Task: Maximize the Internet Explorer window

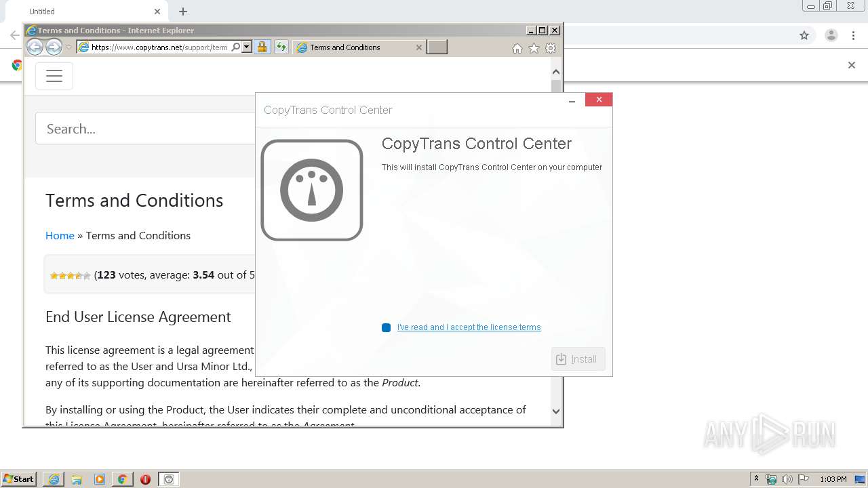Action: pos(542,30)
